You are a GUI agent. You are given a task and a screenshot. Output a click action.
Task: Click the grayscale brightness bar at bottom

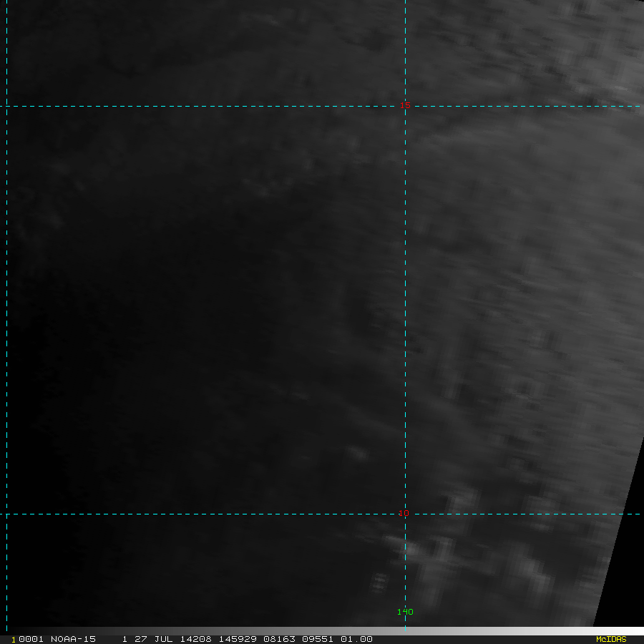tap(322, 631)
